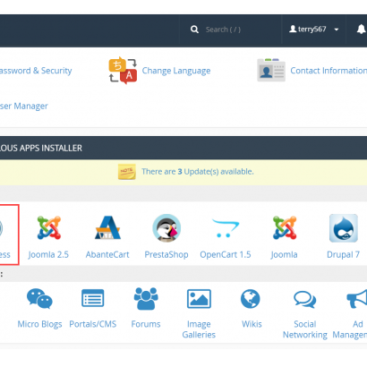
Task: Open the Portals/CMS category label
Action: click(93, 324)
